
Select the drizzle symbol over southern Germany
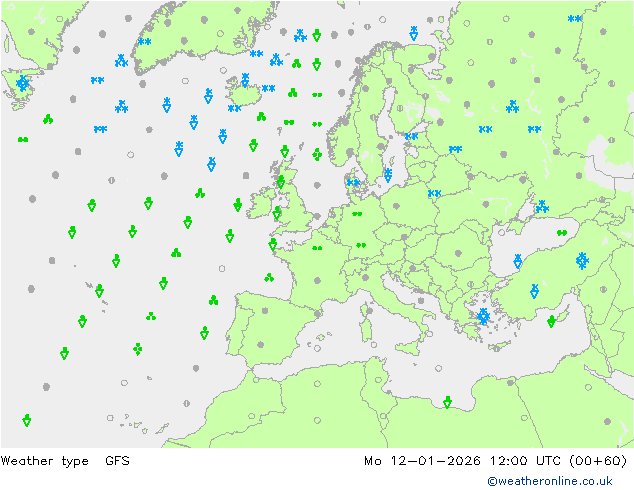tap(361, 245)
